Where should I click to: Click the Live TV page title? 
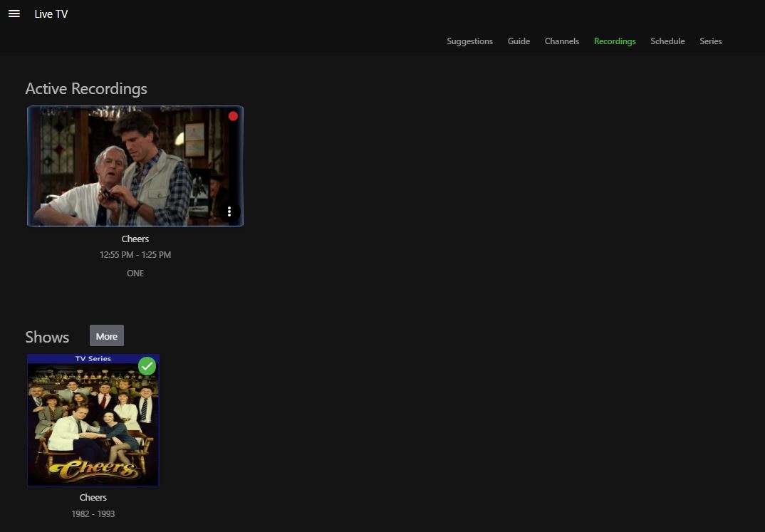51,14
